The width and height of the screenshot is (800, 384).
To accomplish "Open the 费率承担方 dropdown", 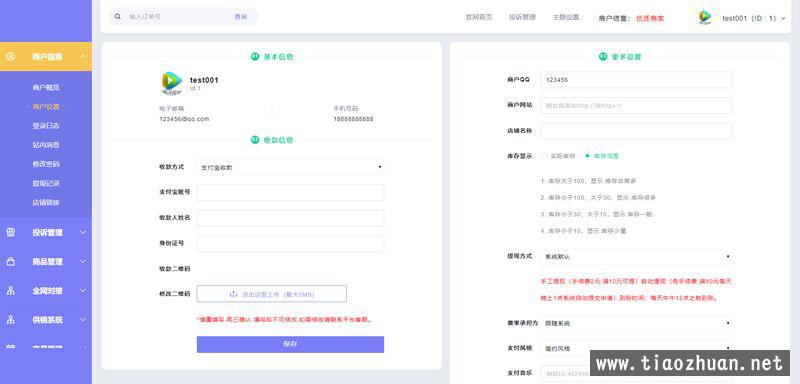I will (x=636, y=323).
